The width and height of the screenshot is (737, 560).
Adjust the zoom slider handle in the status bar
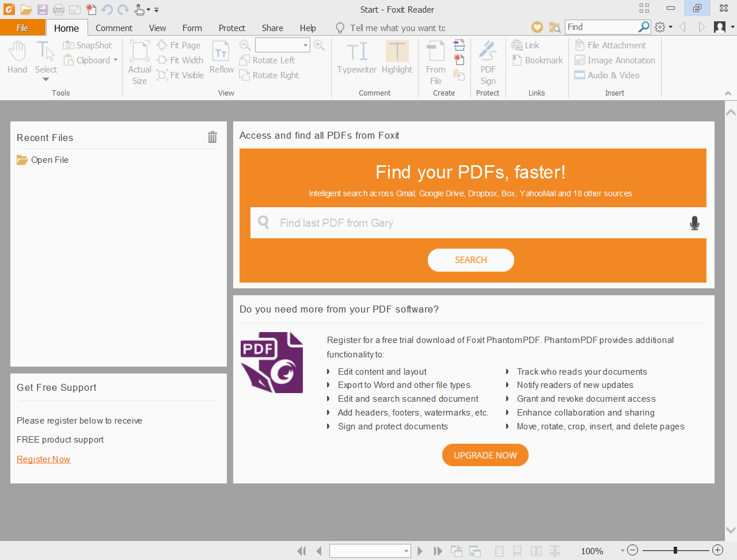click(675, 550)
